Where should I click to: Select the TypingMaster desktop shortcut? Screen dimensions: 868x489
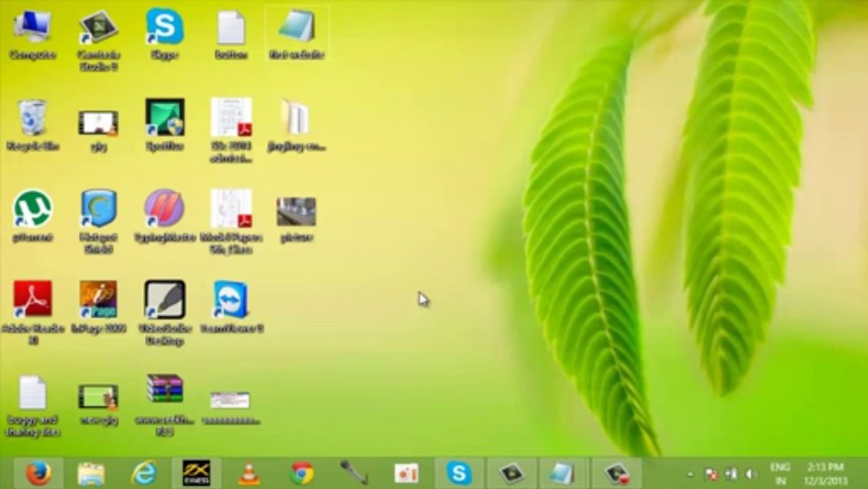[164, 217]
